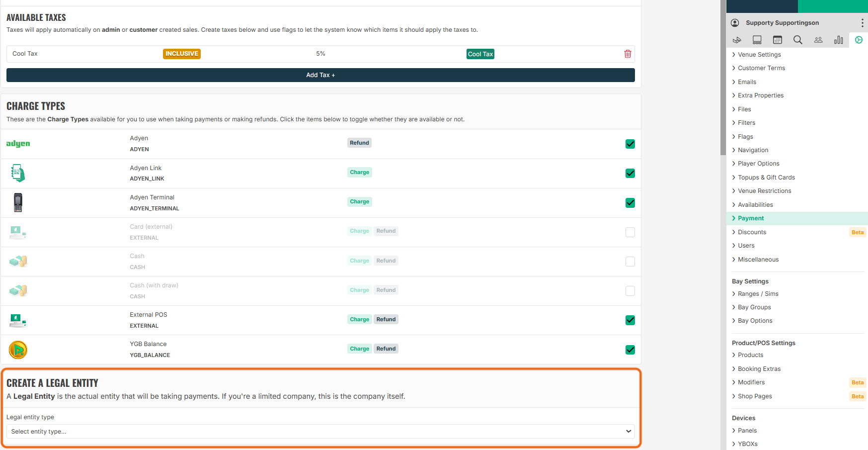The height and width of the screenshot is (450, 868).
Task: Open the Discounts settings menu item
Action: pyautogui.click(x=752, y=232)
